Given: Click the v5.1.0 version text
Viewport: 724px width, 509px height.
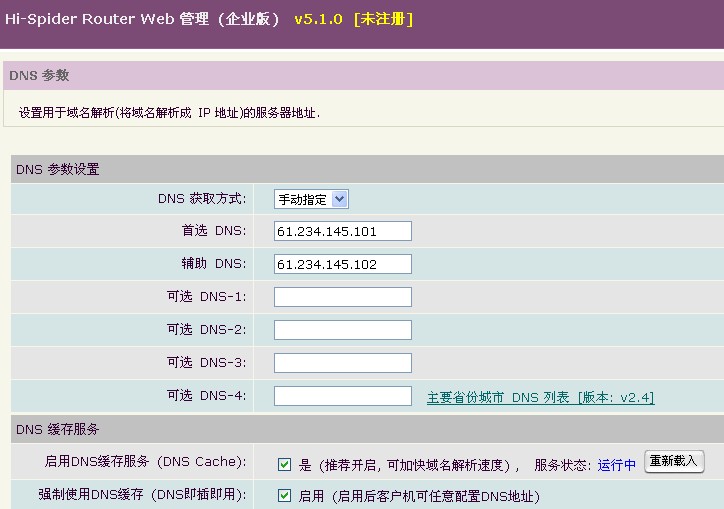Looking at the screenshot, I should [319, 19].
